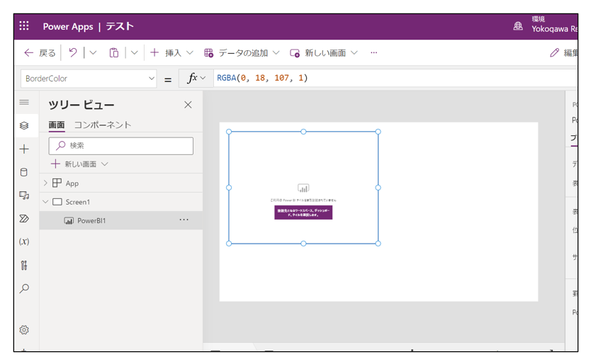Open the Media sidebar icon
This screenshot has width=591, height=364.
[24, 195]
